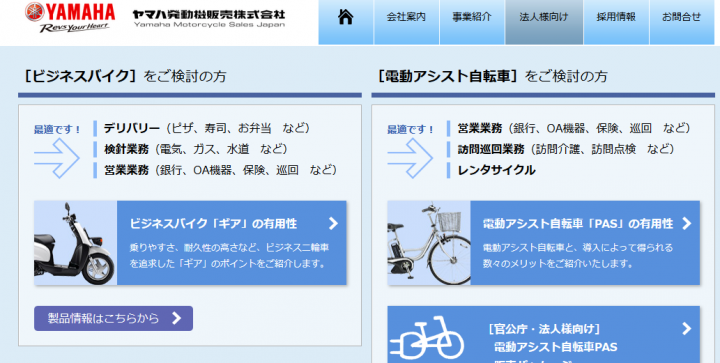The height and width of the screenshot is (363, 720).
Task: Click ヤマハ発動機販売株式会社 company name logo
Action: click(x=209, y=18)
